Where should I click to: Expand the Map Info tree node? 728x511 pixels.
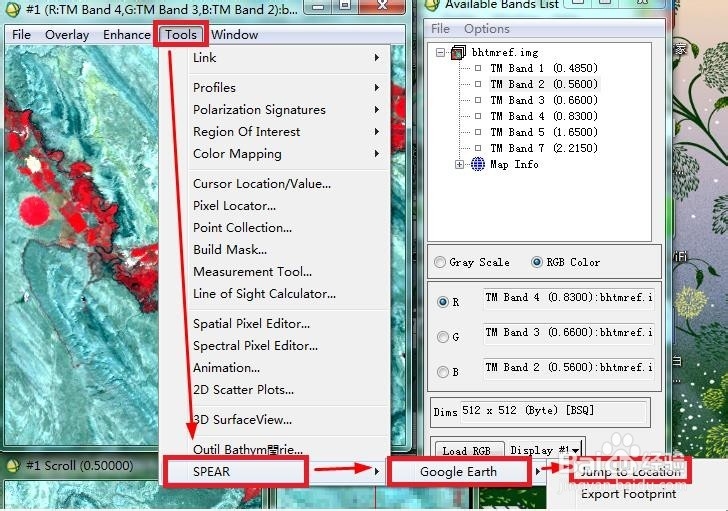[x=459, y=164]
